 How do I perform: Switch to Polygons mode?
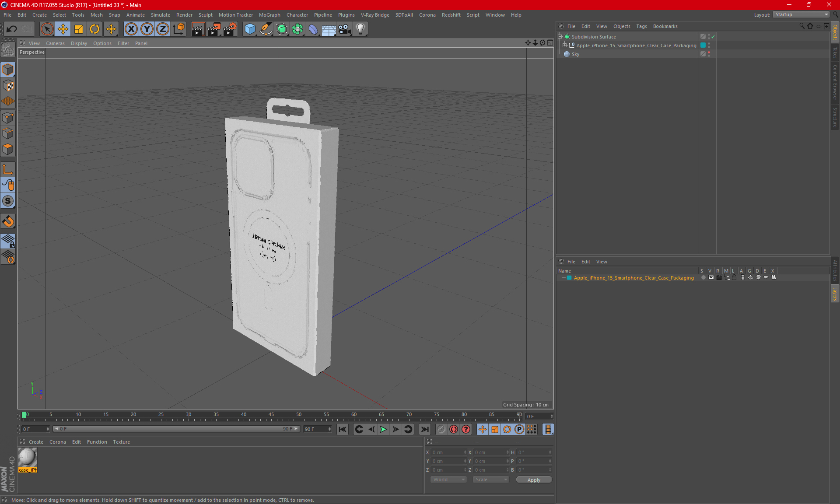8,149
